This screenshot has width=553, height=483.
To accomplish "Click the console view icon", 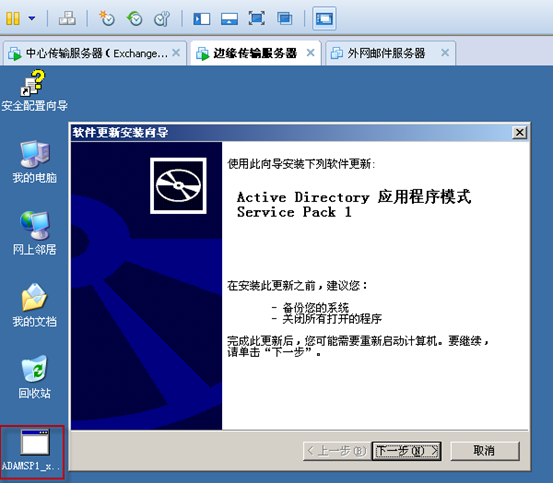I will pyautogui.click(x=324, y=18).
